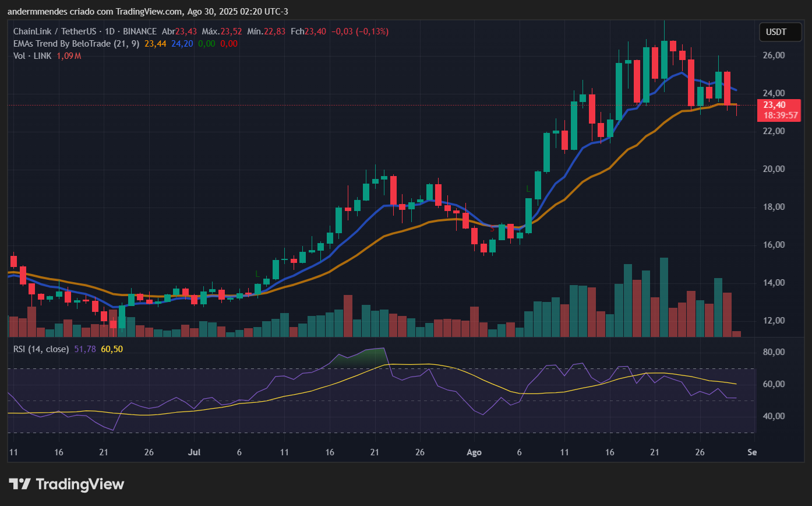Click the green L marker in early July
This screenshot has width=812, height=506.
click(257, 273)
